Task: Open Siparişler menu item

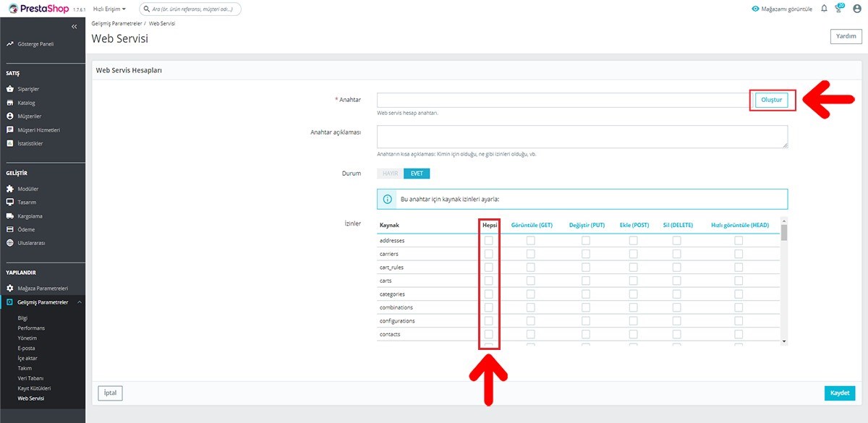Action: [28, 89]
